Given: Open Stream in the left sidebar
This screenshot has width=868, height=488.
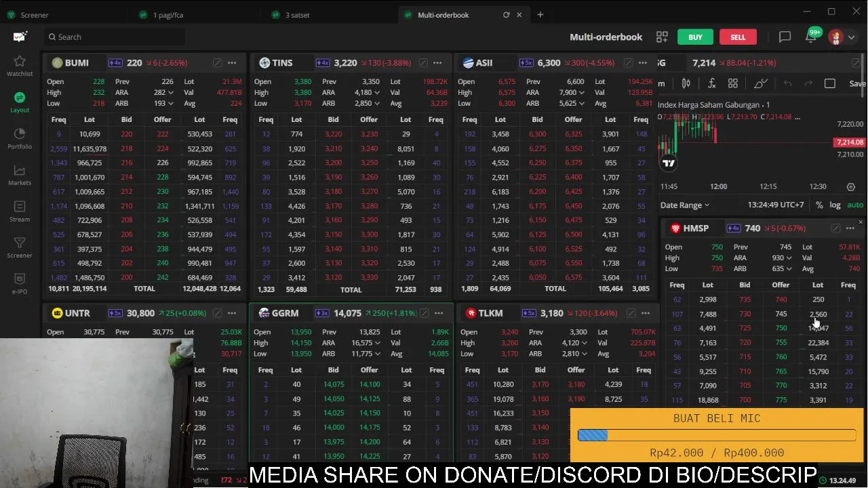Looking at the screenshot, I should point(20,211).
